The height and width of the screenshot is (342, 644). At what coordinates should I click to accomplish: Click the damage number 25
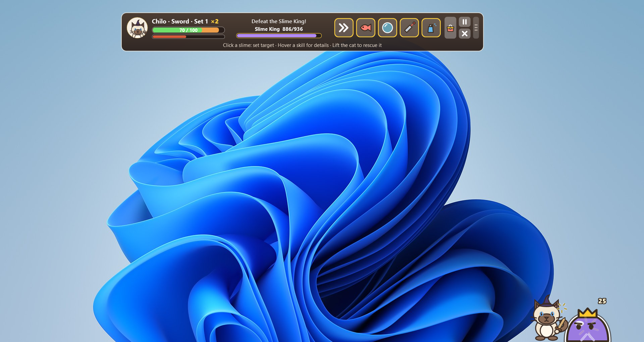[x=602, y=301]
